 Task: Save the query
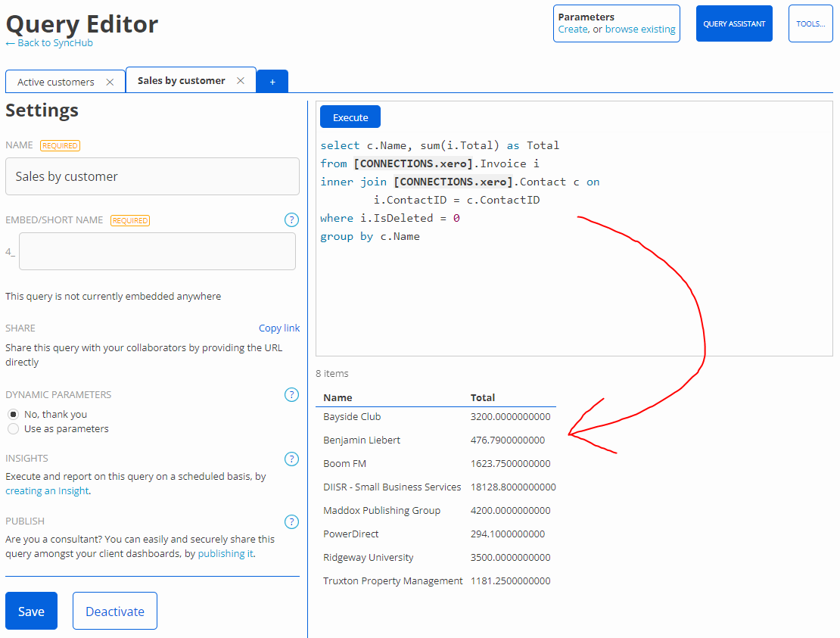(31, 611)
